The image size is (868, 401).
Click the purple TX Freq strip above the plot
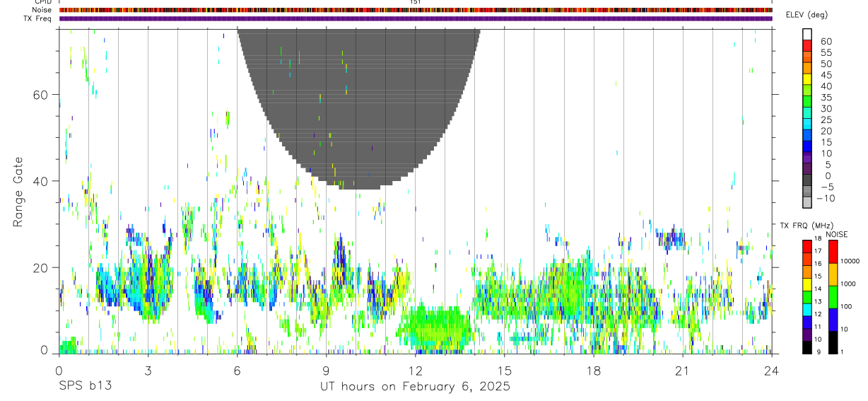(x=416, y=18)
